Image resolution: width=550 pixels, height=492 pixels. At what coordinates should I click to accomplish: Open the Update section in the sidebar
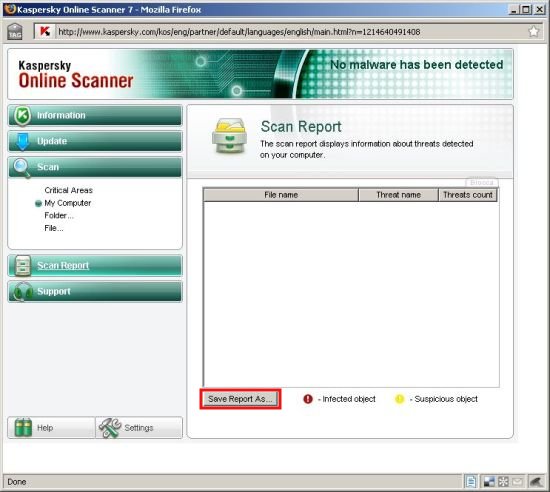95,141
